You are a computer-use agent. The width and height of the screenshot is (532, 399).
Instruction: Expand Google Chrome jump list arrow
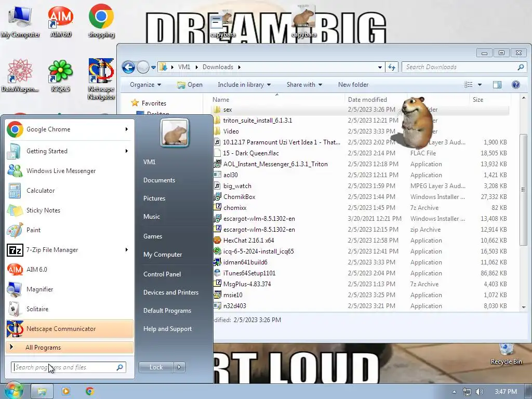[x=127, y=129]
